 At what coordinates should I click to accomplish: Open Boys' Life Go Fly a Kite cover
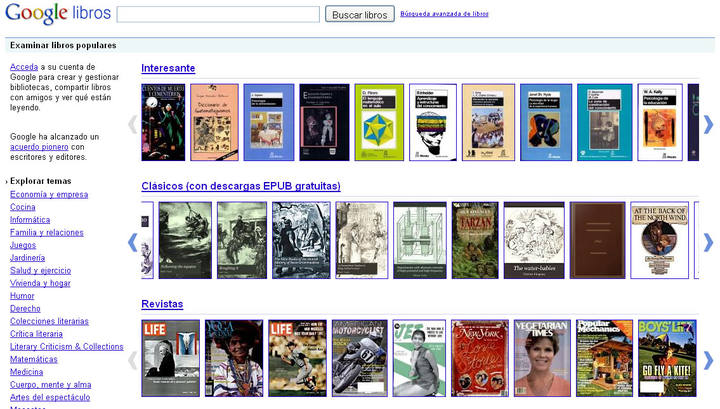(x=667, y=358)
